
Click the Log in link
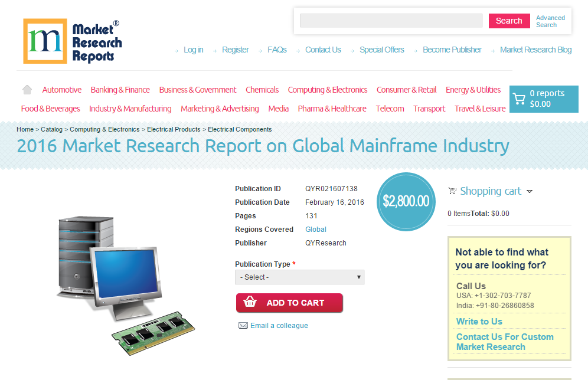[x=194, y=50]
